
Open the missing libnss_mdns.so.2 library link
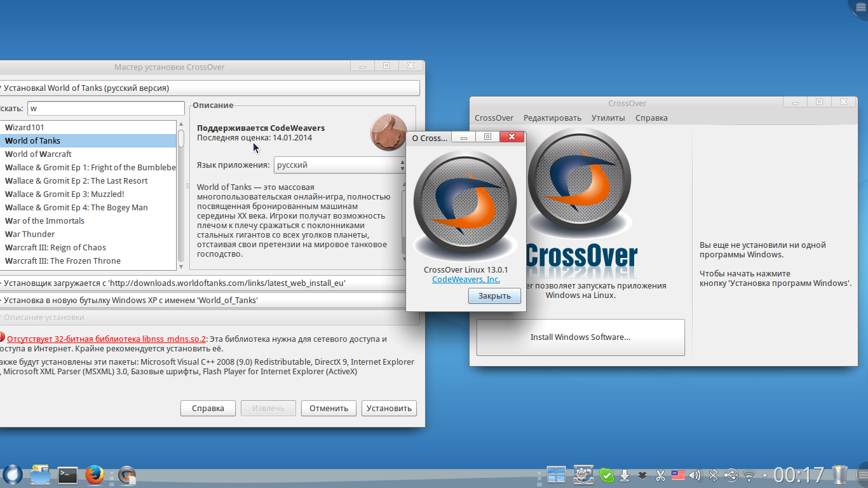click(107, 339)
